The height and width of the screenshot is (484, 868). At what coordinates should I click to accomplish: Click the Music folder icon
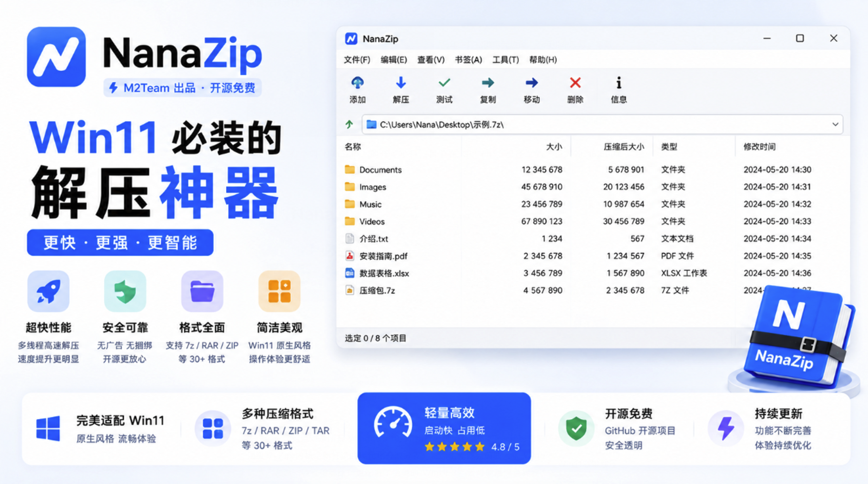[x=350, y=204]
